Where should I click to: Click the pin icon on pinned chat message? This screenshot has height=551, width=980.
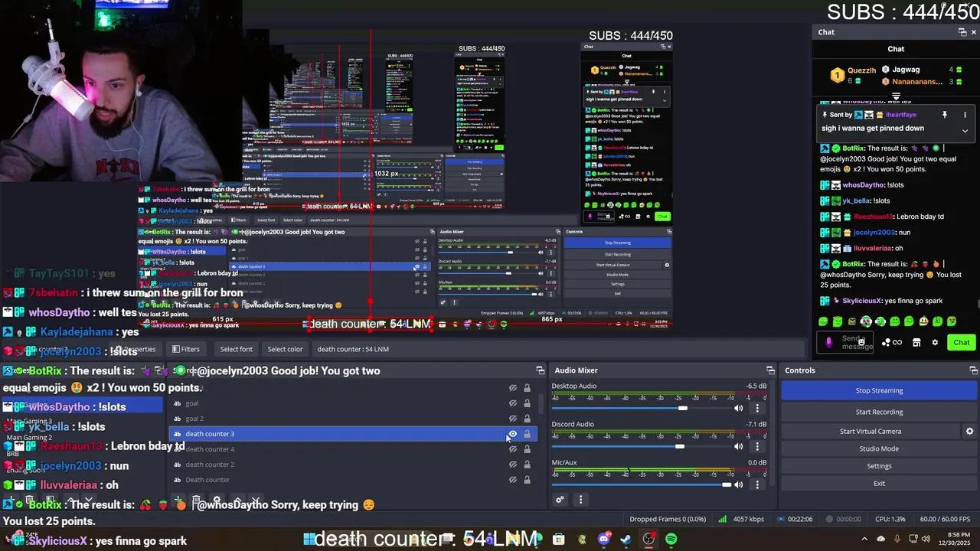click(x=945, y=115)
